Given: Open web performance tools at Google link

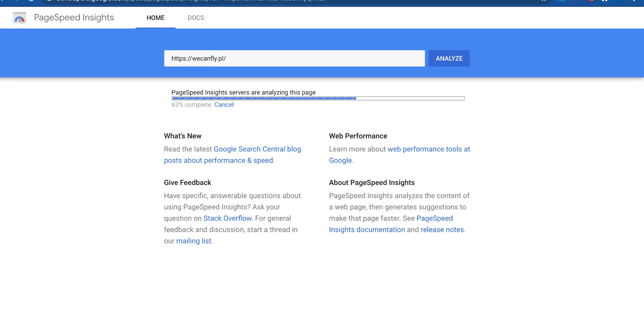Looking at the screenshot, I should click(399, 155).
